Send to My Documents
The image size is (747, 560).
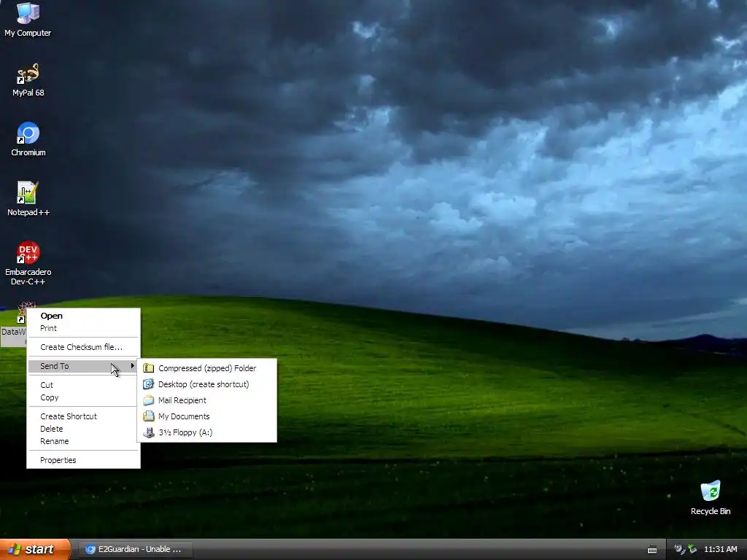coord(206,416)
